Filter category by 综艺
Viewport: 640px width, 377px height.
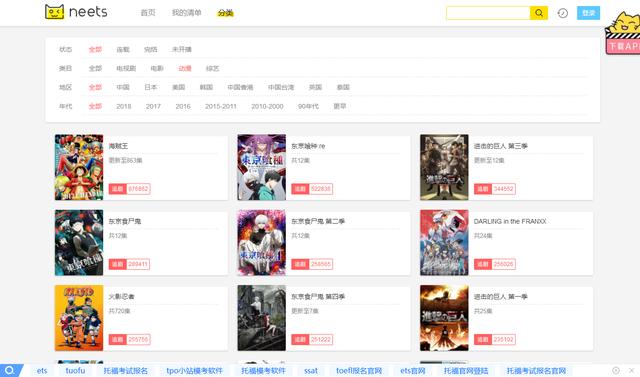[213, 68]
